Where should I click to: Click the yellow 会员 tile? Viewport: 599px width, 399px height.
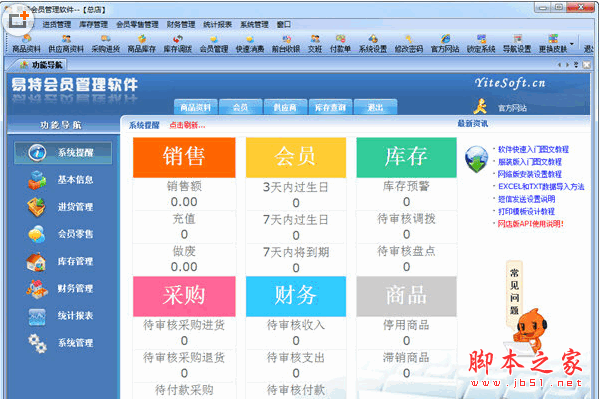point(296,157)
